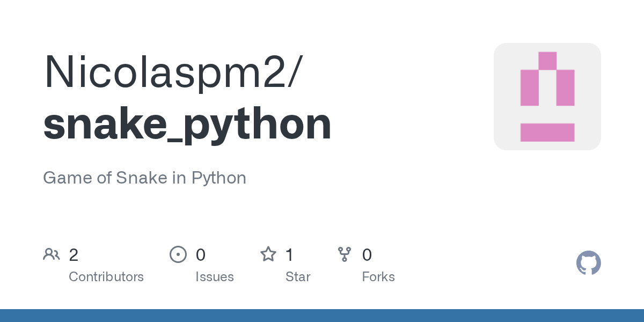Click the Issues label
This screenshot has height=322, width=644.
[215, 277]
